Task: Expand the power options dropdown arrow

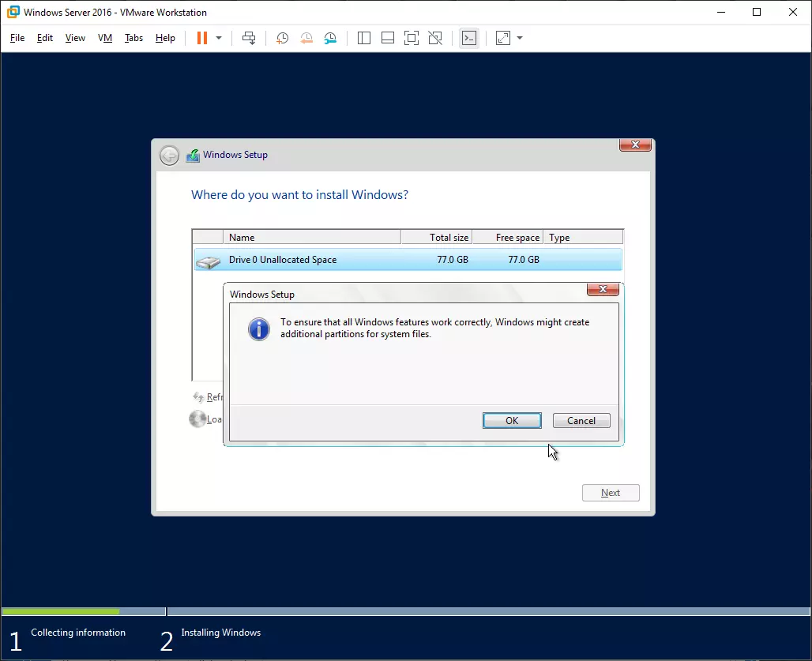Action: tap(219, 38)
